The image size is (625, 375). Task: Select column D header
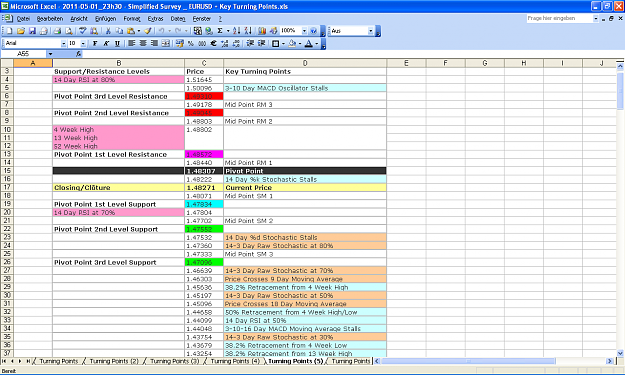(305, 63)
